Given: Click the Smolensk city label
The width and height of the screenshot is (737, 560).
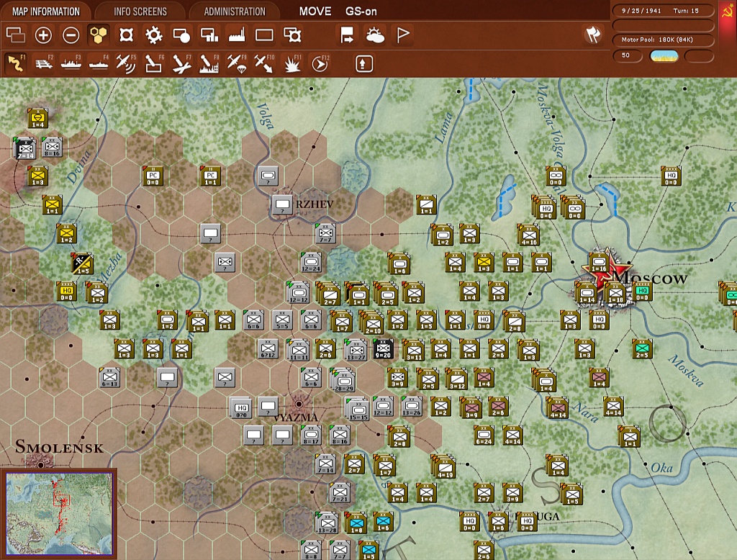Looking at the screenshot, I should [59, 447].
